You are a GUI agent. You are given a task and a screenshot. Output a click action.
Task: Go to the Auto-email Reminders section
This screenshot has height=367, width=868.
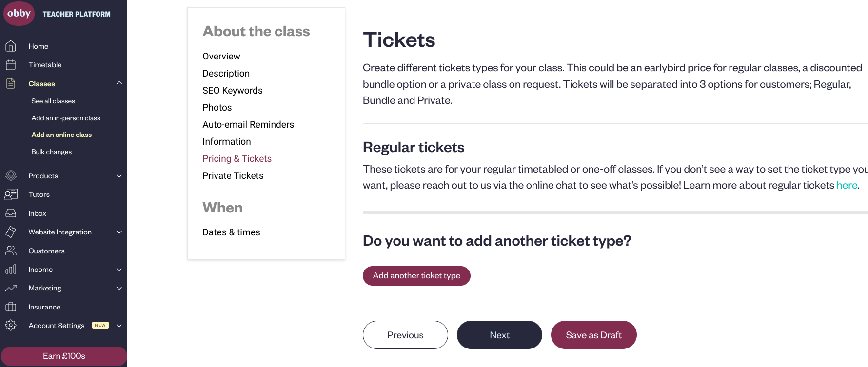[x=248, y=124]
